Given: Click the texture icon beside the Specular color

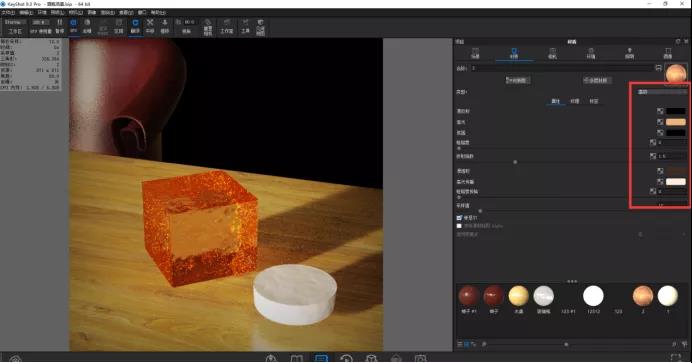Looking at the screenshot, I should point(660,122).
